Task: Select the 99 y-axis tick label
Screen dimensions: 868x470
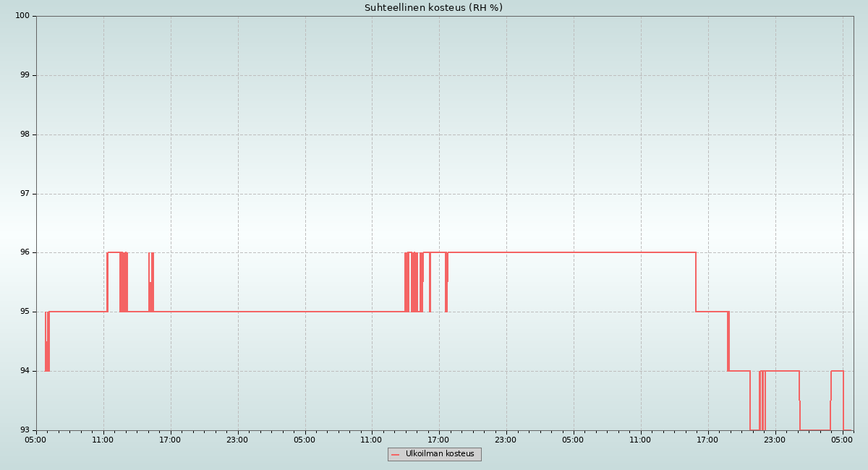Action: point(25,75)
